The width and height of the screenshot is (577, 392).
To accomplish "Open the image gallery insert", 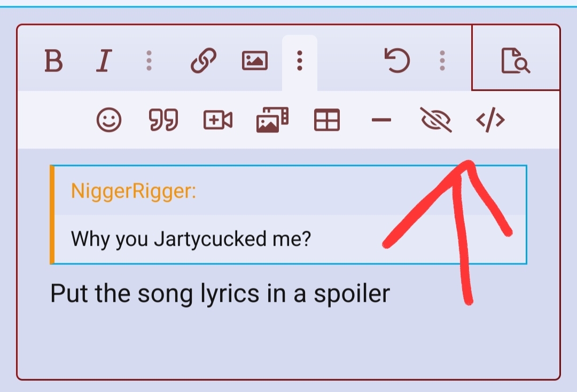I will click(x=272, y=120).
